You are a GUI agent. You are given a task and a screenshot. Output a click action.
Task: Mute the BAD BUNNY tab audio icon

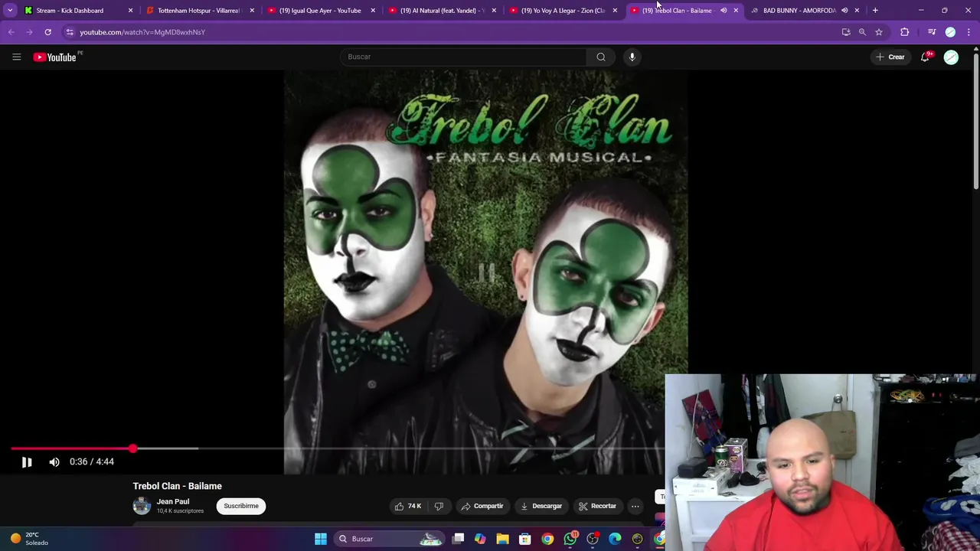(x=844, y=10)
